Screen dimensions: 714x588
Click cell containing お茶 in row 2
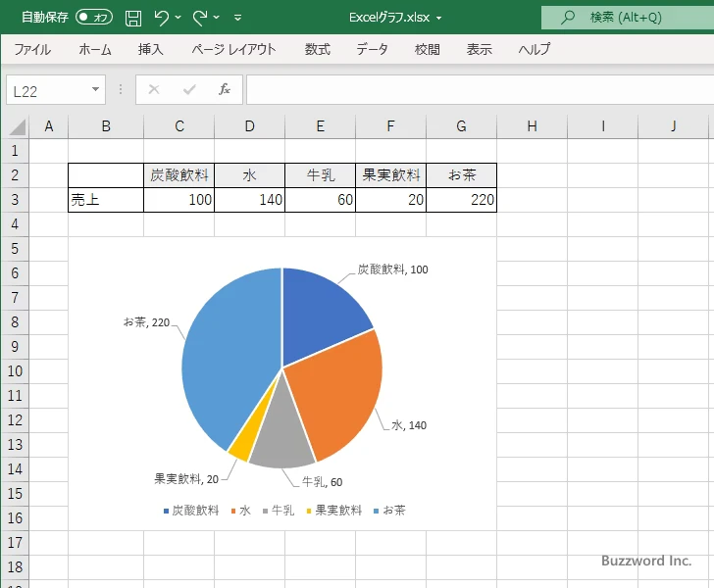click(x=461, y=175)
